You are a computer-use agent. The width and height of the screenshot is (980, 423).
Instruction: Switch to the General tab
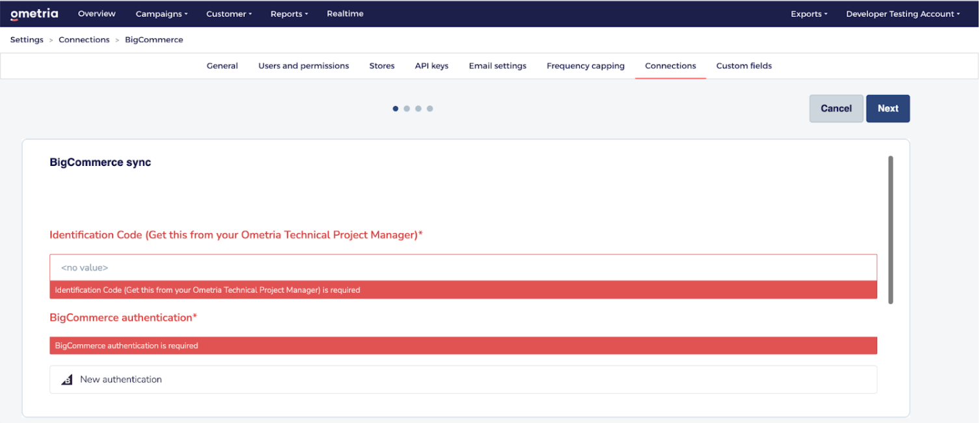(x=223, y=66)
